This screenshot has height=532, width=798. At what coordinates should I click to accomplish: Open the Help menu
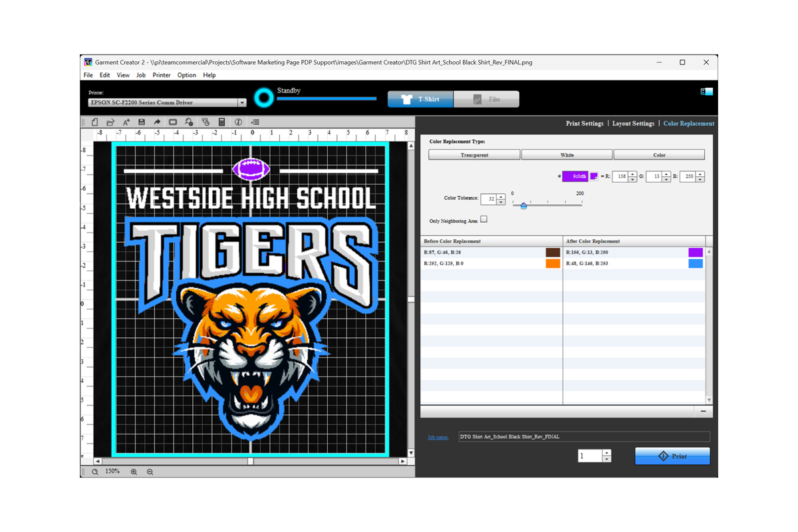tap(209, 75)
